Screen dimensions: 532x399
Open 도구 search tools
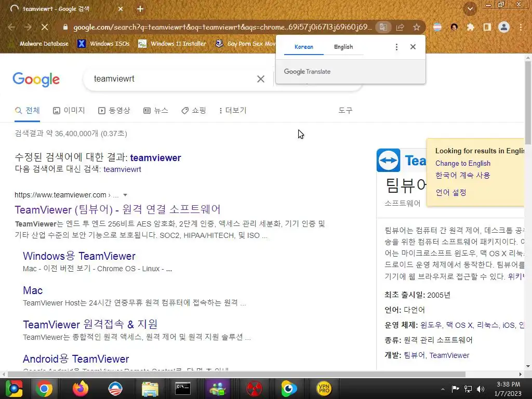(x=345, y=110)
